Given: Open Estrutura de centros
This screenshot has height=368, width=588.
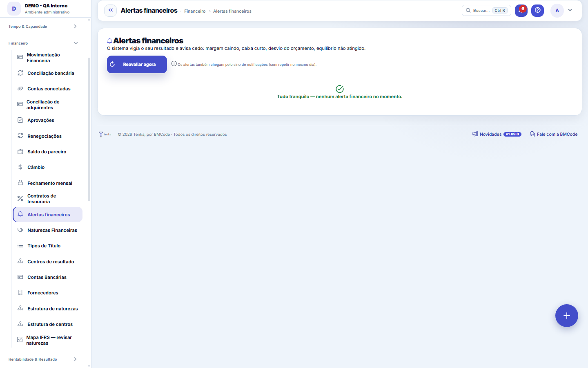Looking at the screenshot, I should point(47,324).
